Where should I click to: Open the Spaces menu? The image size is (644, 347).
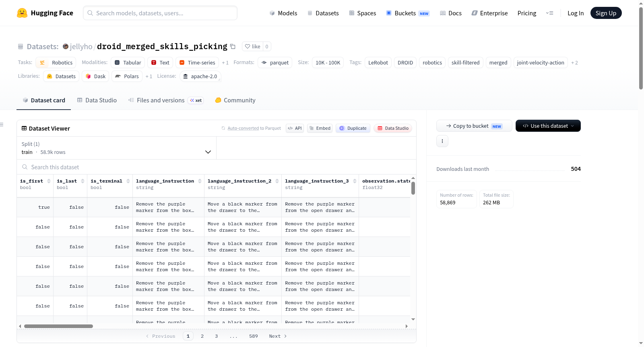(362, 13)
